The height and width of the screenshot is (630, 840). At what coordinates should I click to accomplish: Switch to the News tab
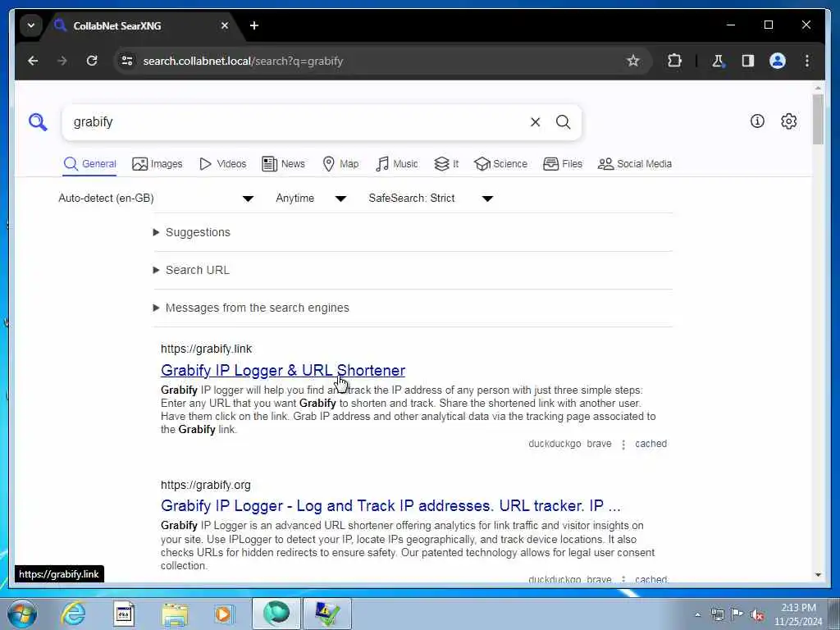(x=283, y=164)
